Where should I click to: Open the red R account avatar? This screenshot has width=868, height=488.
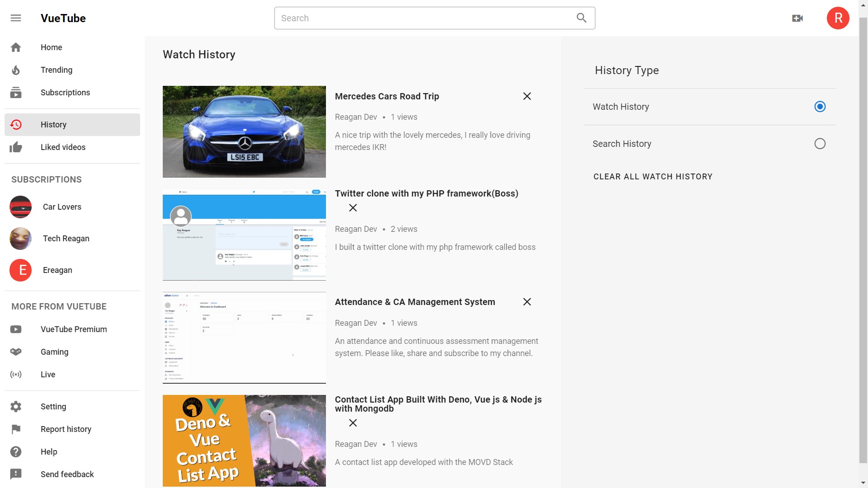coord(838,18)
